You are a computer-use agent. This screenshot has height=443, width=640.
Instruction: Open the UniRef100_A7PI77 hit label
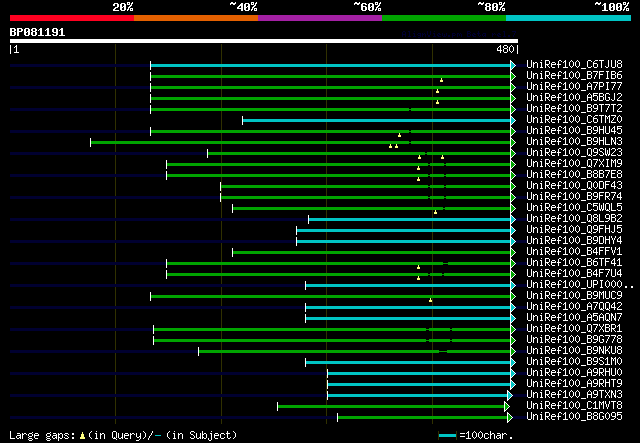tap(574, 87)
